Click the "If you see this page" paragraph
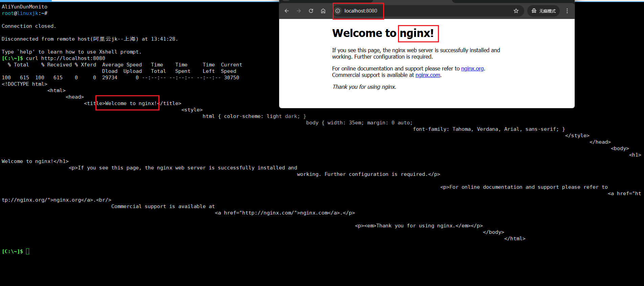 coord(416,54)
